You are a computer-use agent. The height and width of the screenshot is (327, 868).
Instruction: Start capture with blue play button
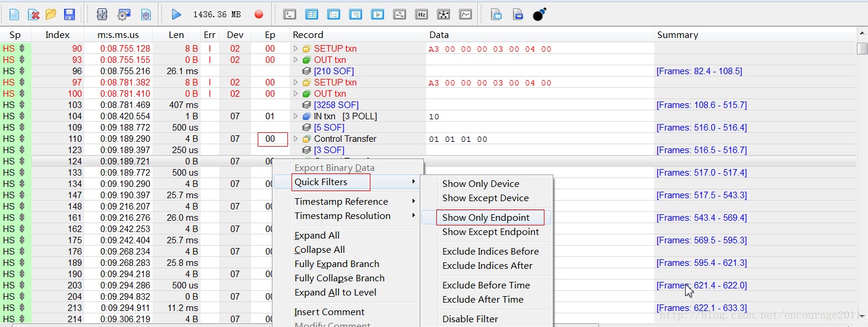pyautogui.click(x=176, y=14)
